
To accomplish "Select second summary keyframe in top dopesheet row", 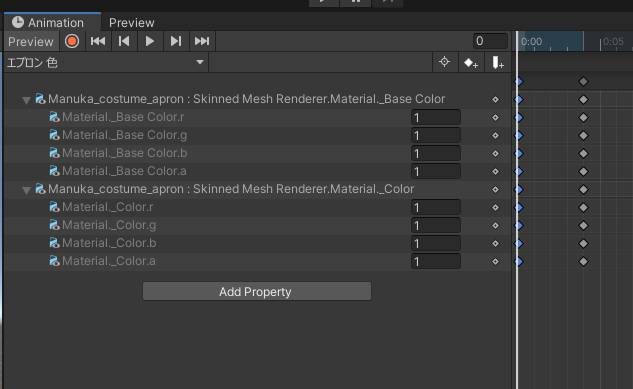I will click(x=583, y=82).
